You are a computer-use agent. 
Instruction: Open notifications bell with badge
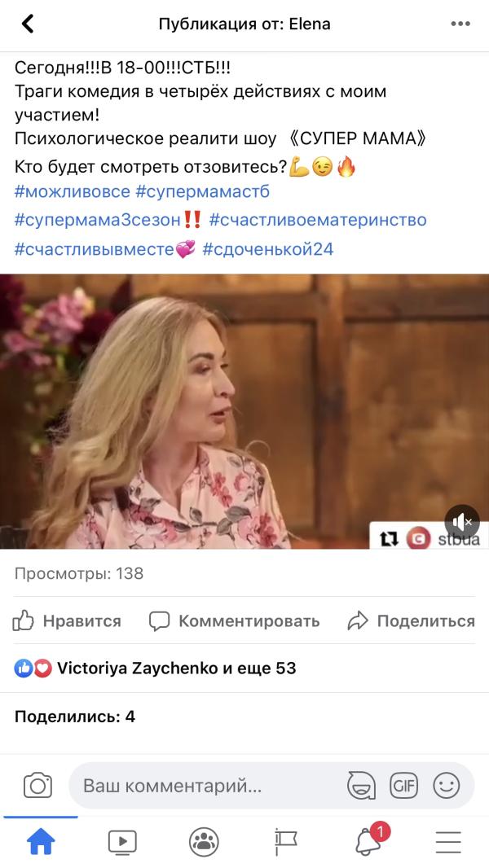370,840
